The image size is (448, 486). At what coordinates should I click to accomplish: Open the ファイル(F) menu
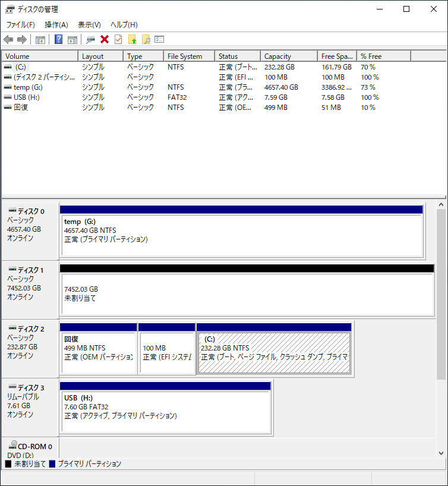(x=20, y=25)
